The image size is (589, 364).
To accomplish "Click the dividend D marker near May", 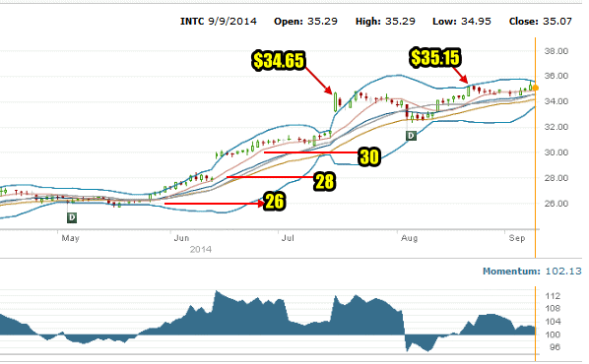I will 72,217.
